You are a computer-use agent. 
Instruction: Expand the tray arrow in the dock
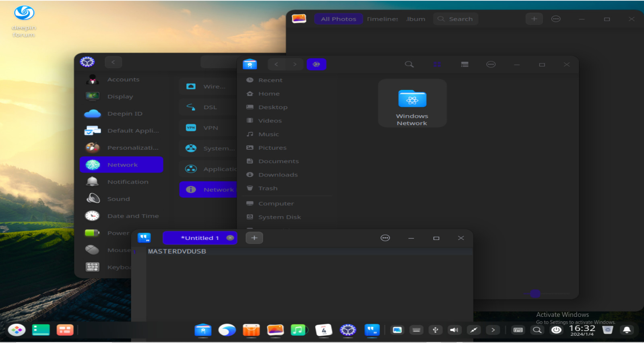click(x=493, y=330)
